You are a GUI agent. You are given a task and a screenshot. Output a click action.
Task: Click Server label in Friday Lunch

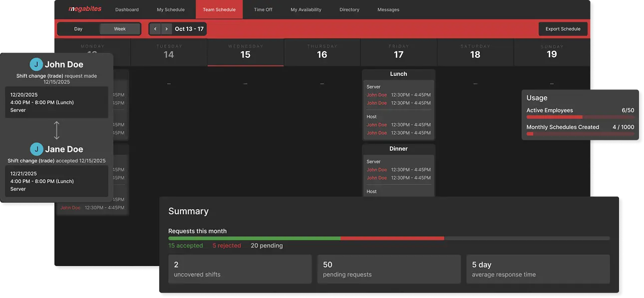[373, 87]
